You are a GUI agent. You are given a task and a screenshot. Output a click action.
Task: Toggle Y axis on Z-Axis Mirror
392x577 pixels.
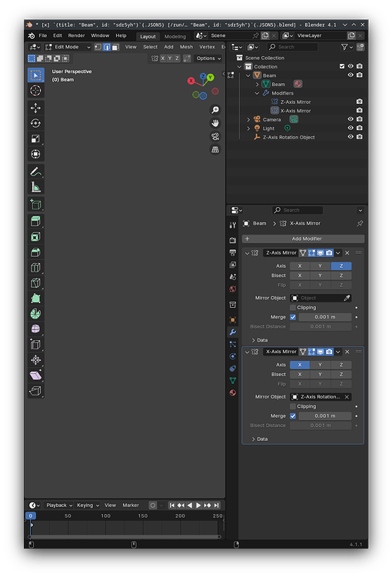pos(321,266)
